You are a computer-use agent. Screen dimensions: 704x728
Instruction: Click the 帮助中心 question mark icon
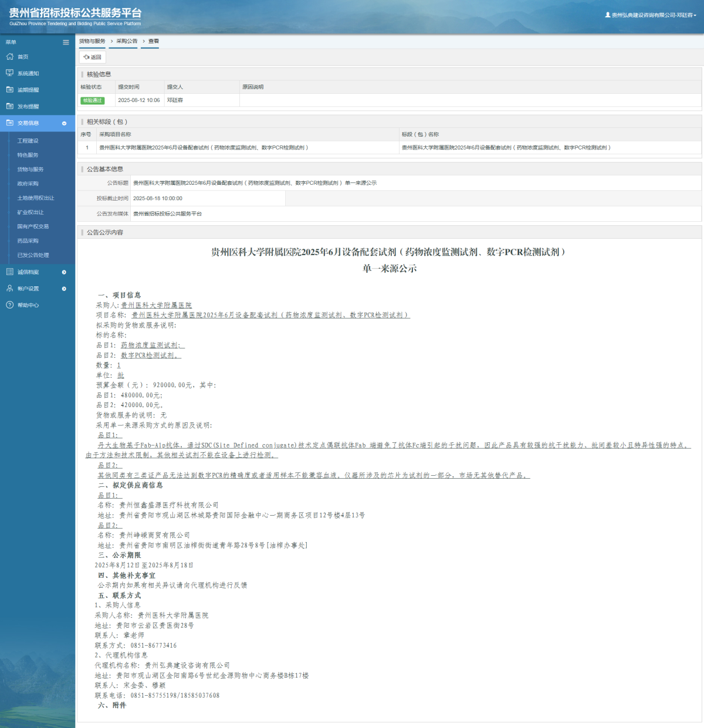pos(9,305)
